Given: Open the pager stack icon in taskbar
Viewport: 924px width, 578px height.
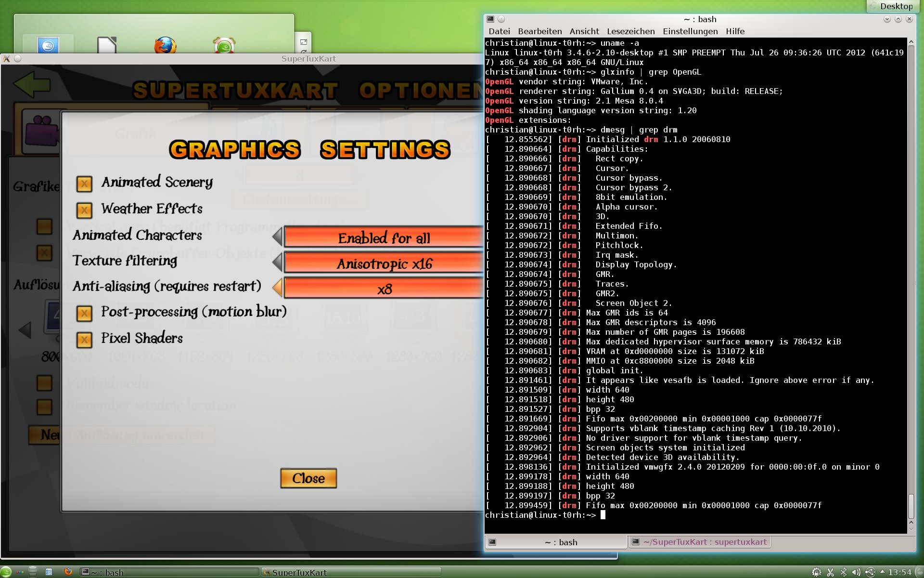Looking at the screenshot, I should point(33,572).
